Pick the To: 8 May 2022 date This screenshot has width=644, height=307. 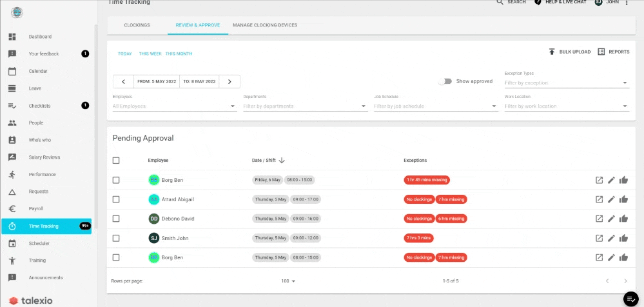coord(199,81)
